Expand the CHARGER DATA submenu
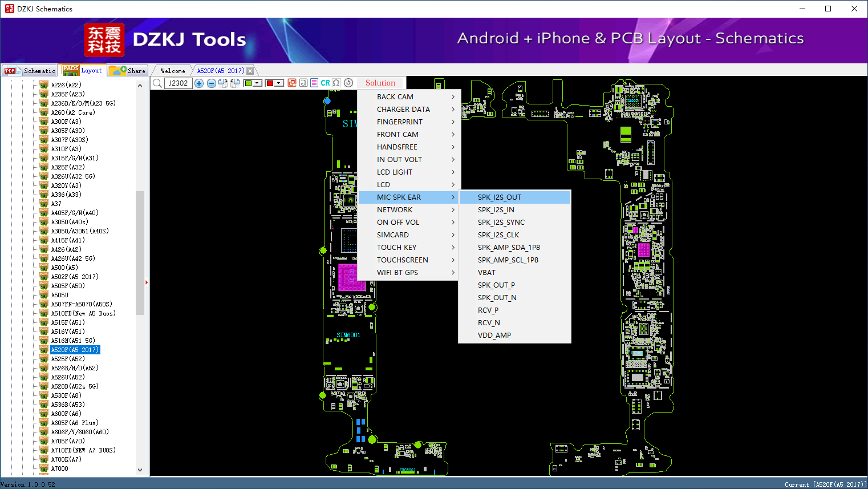 pos(409,110)
